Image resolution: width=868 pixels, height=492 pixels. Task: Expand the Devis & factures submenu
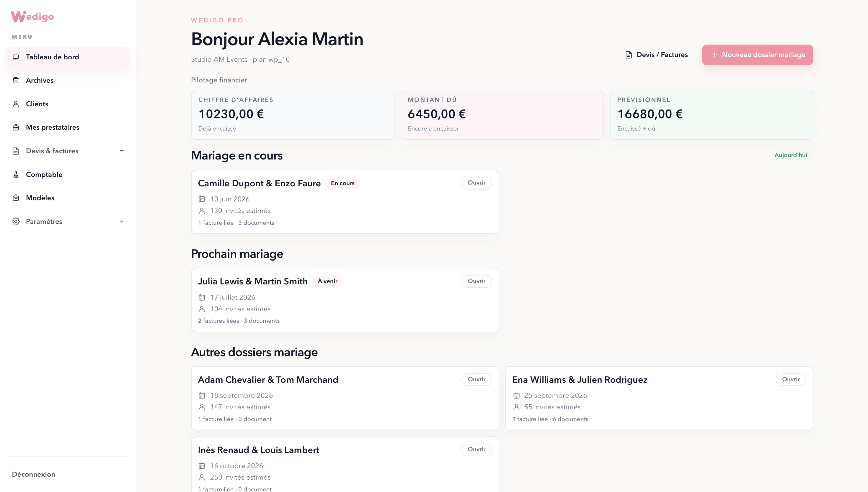122,151
